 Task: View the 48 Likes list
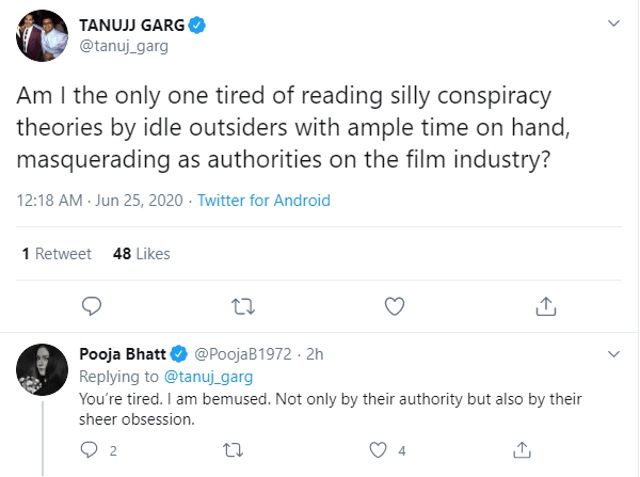pyautogui.click(x=141, y=254)
